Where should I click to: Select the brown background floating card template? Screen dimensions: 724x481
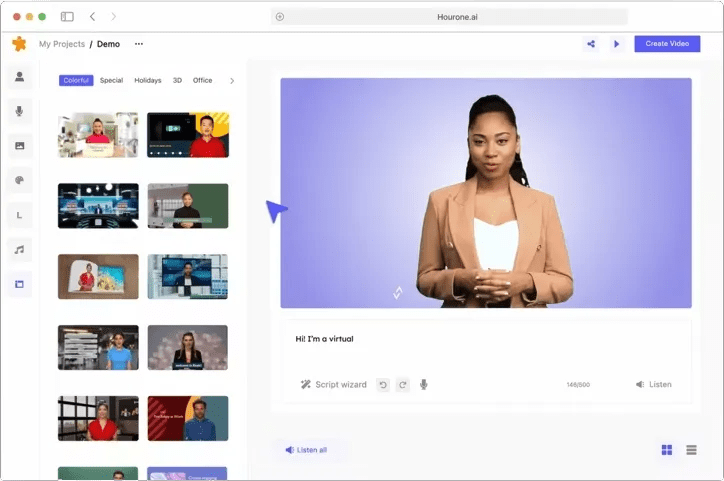coord(98,277)
